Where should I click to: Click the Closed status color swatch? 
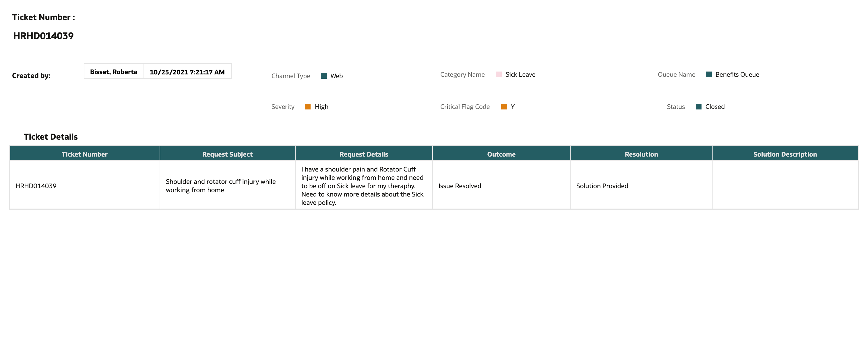(699, 107)
